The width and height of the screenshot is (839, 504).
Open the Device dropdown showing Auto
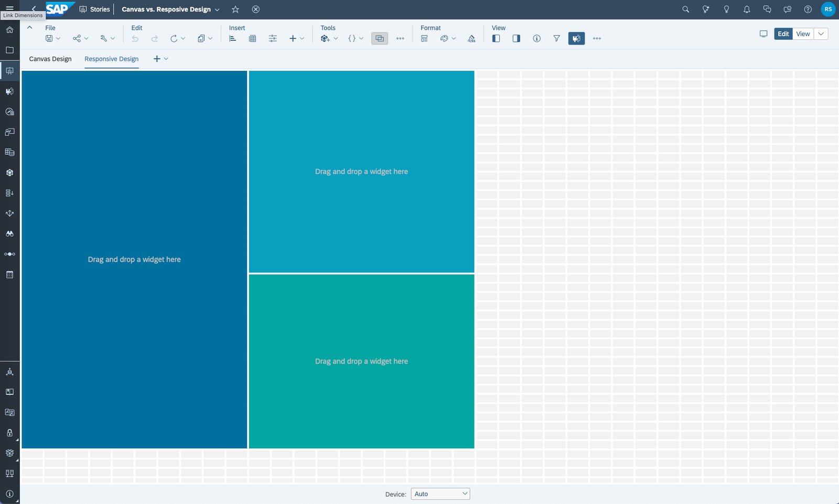tap(440, 494)
